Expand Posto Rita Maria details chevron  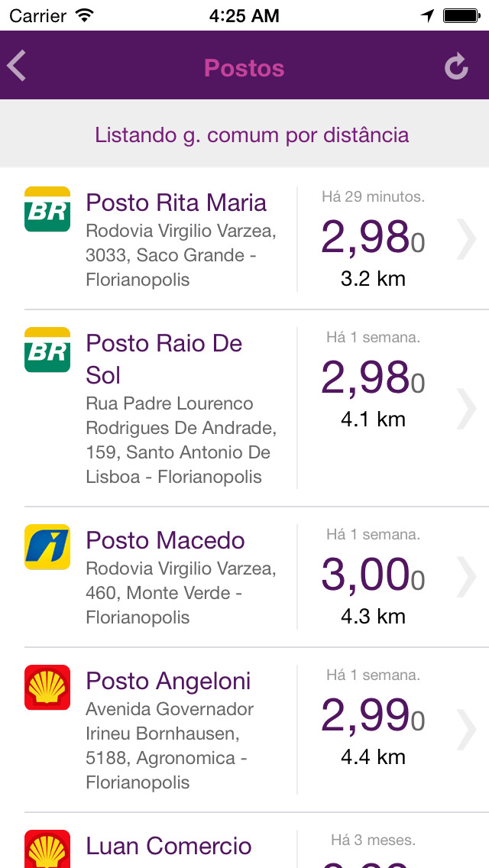tap(466, 239)
